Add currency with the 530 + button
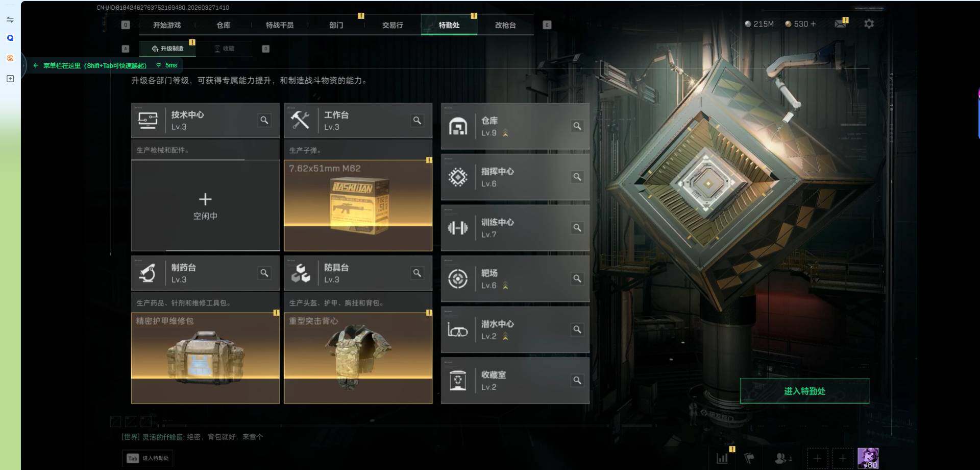Viewport: 980px width, 470px height. [x=800, y=24]
